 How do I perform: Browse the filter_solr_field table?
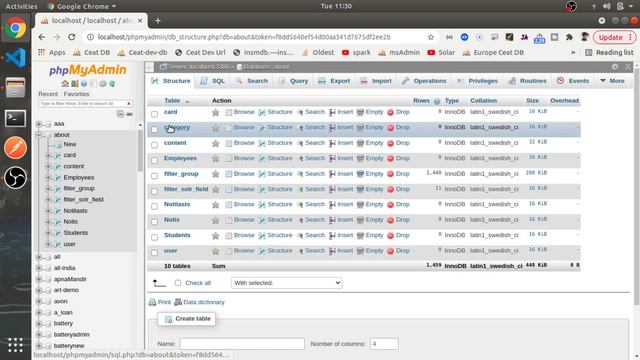click(240, 189)
